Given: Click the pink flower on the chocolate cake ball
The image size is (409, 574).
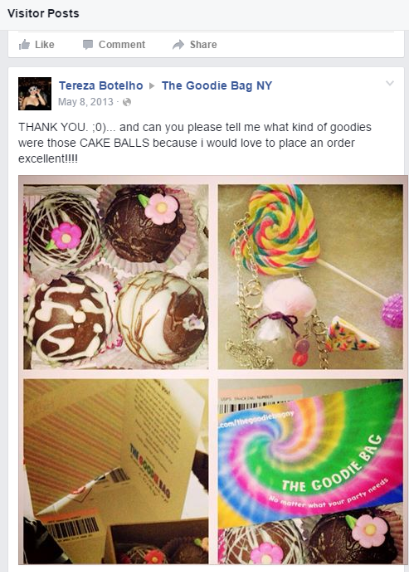Looking at the screenshot, I should (161, 208).
